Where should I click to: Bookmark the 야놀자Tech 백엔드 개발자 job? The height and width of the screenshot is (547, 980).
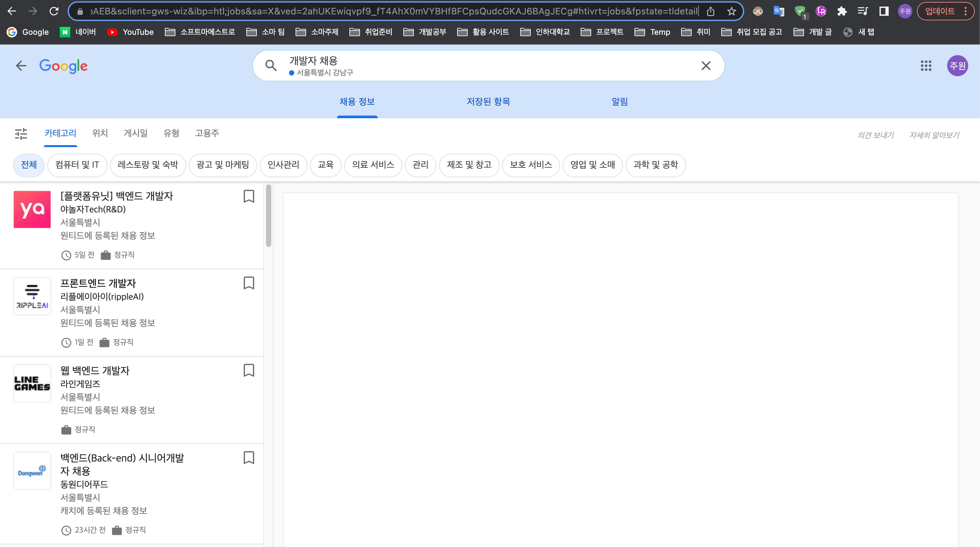248,196
